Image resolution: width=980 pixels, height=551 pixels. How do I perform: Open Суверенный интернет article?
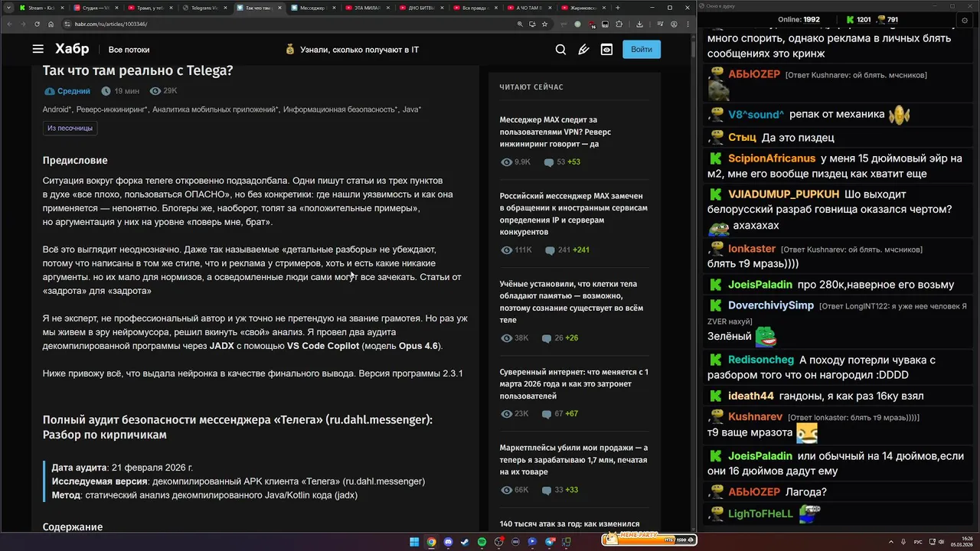574,384
